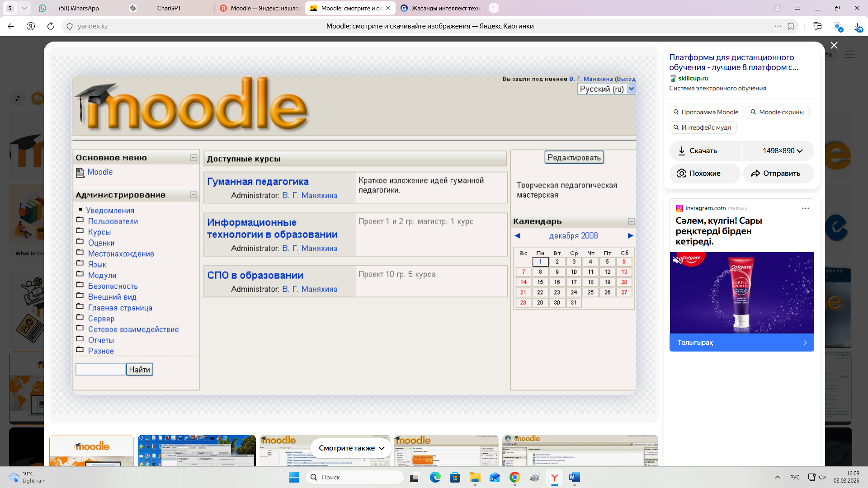Click the Moodle скрины suggestion chip

click(778, 112)
